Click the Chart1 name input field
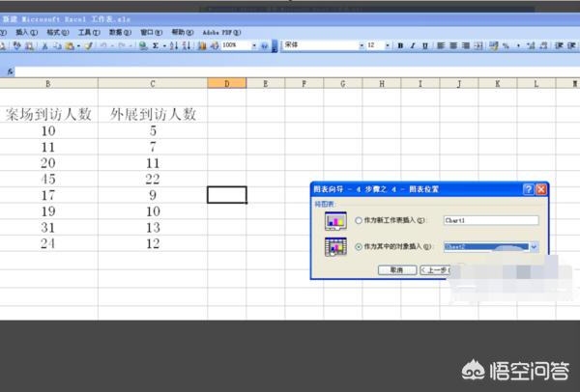580x392 pixels. (x=489, y=220)
